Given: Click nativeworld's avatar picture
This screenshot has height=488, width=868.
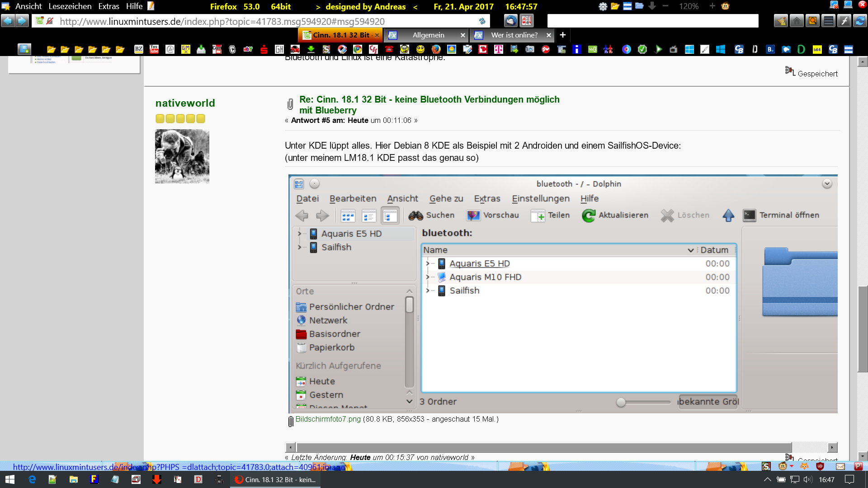Looking at the screenshot, I should pyautogui.click(x=182, y=156).
